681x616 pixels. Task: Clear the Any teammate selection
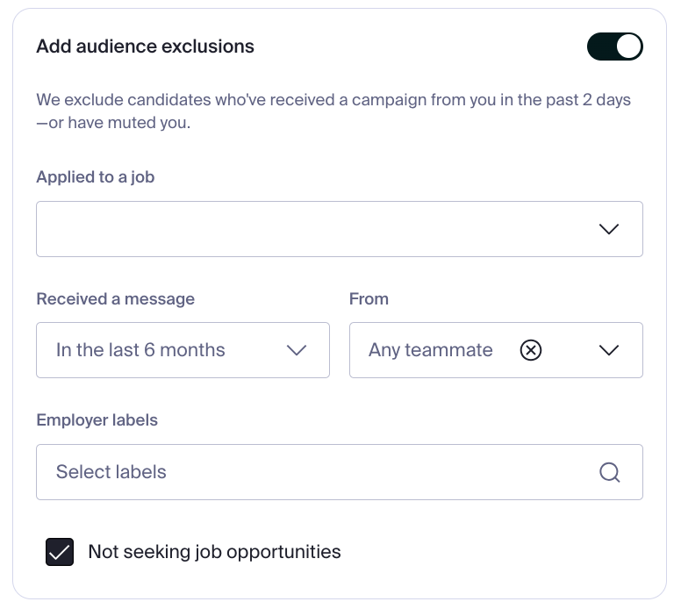click(x=531, y=350)
